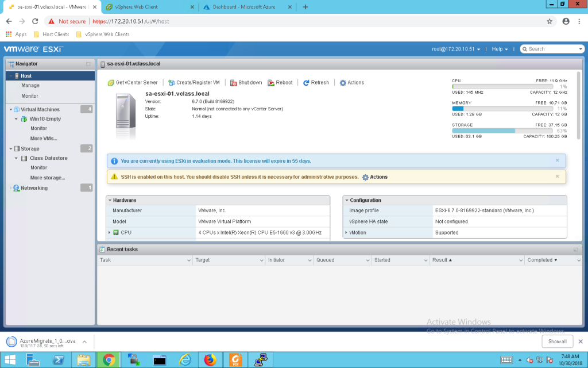Click the Create/Register VM icon
Image resolution: width=588 pixels, height=368 pixels.
171,83
